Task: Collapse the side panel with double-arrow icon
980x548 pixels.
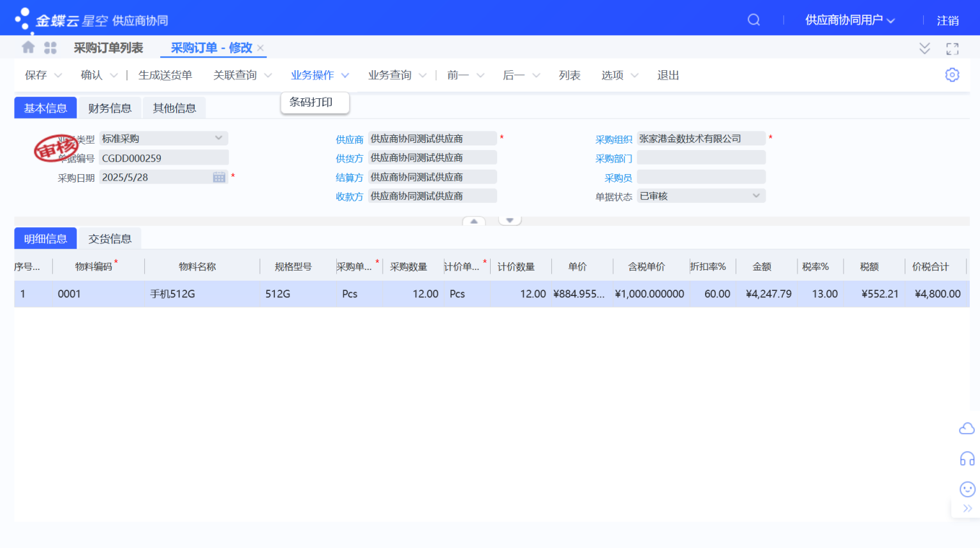Action: click(967, 508)
